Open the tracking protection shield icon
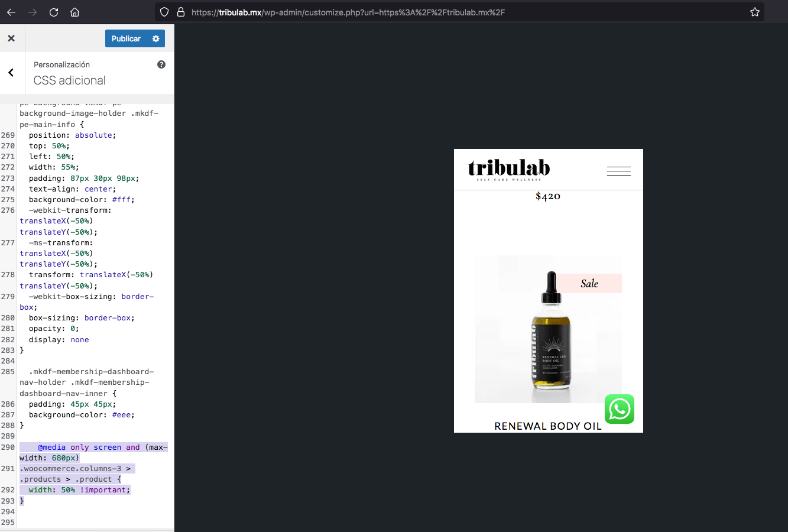The image size is (788, 532). pyautogui.click(x=164, y=12)
